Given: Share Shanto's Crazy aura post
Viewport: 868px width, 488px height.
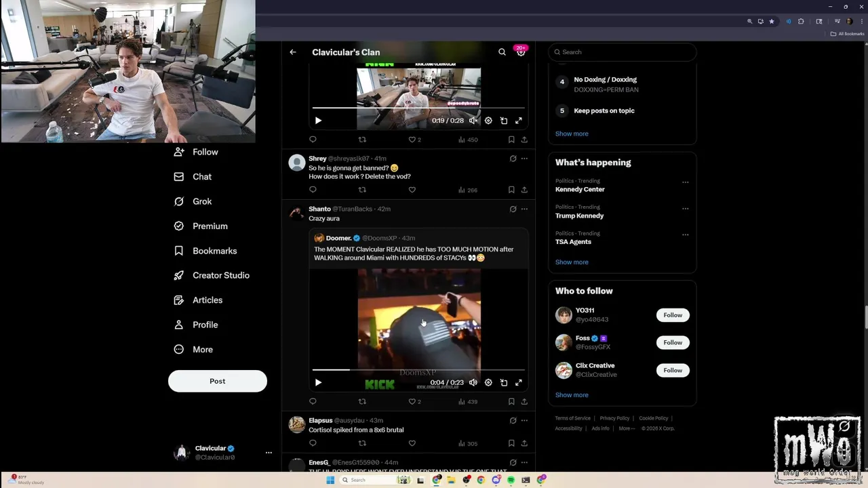Looking at the screenshot, I should (x=524, y=401).
